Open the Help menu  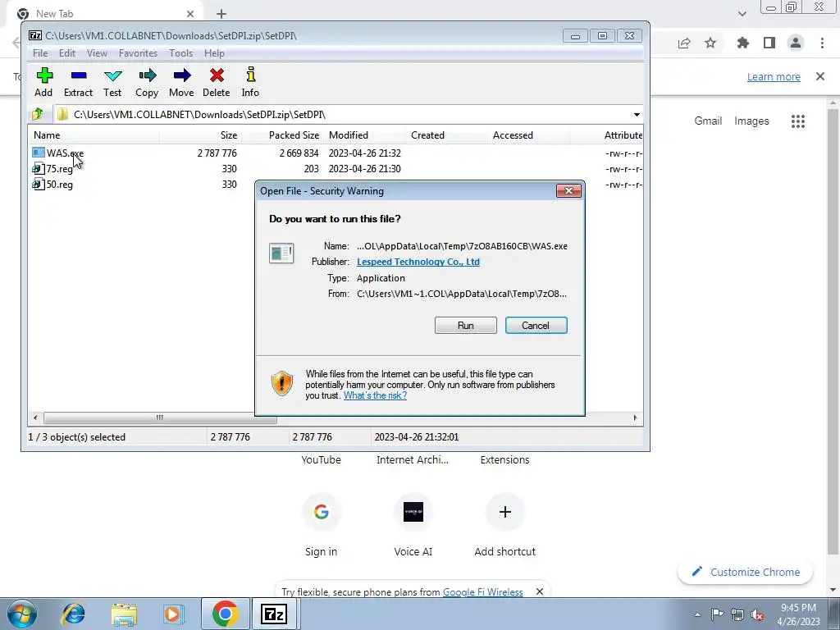[x=214, y=53]
